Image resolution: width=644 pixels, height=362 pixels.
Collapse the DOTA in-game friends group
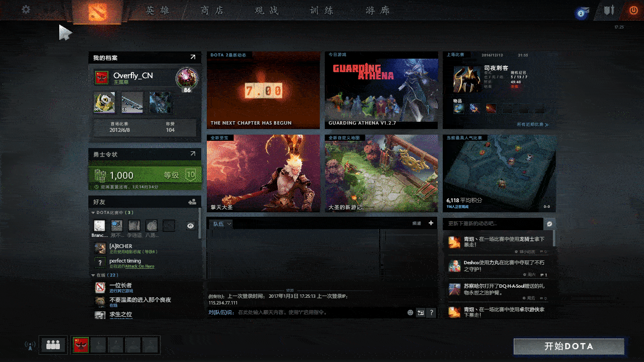(x=93, y=213)
